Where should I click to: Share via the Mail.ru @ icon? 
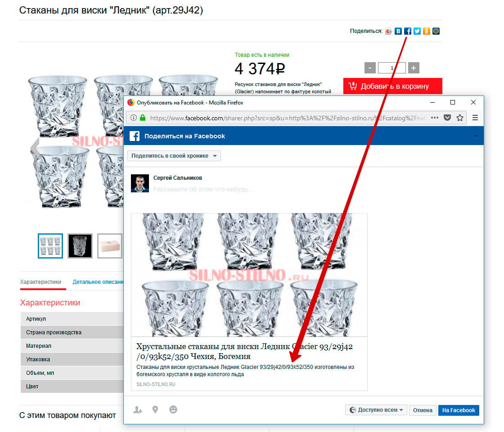click(x=436, y=31)
